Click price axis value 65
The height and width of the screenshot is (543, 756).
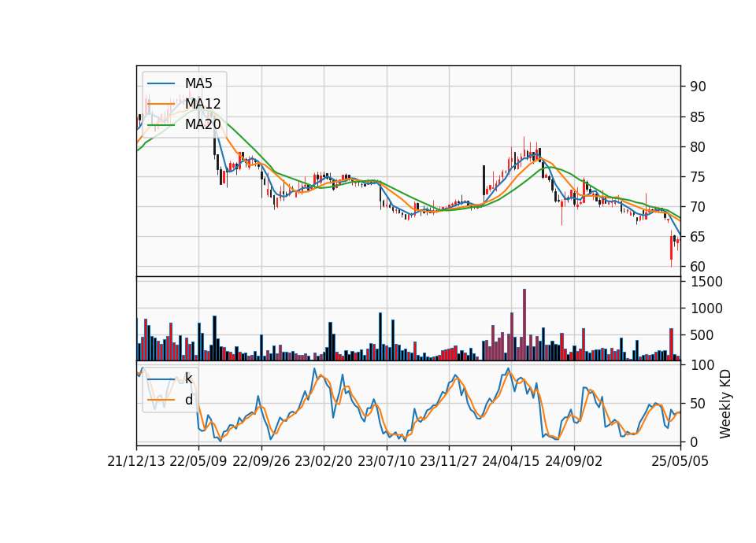tap(699, 237)
